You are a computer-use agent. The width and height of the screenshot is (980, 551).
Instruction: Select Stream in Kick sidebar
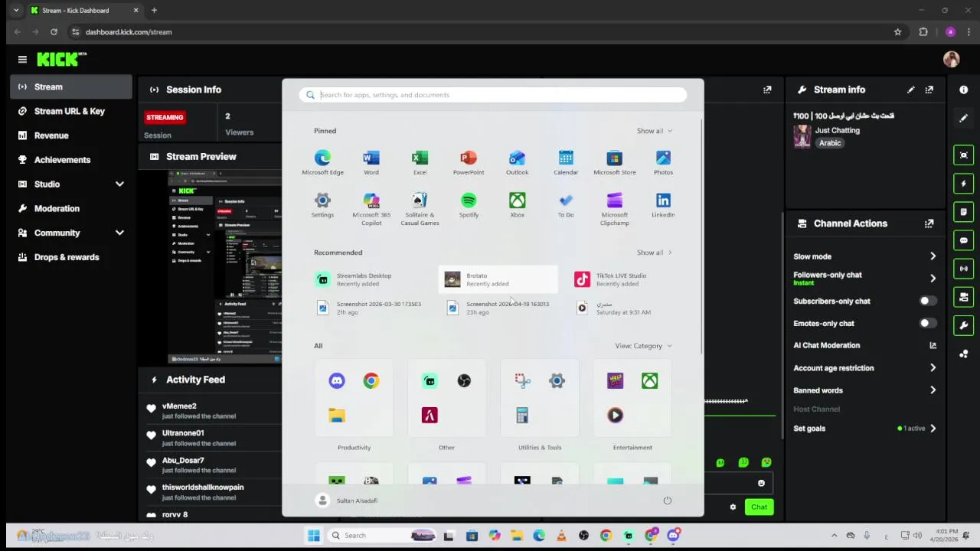(x=71, y=86)
